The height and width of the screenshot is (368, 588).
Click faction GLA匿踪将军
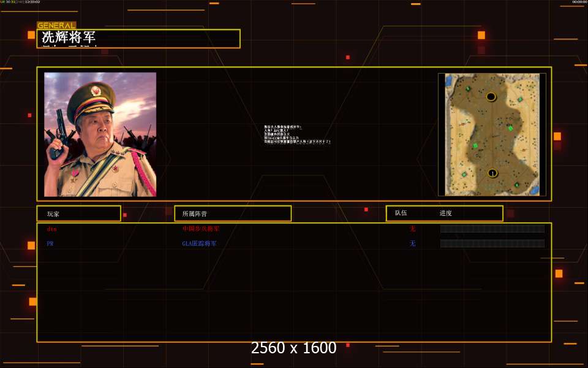(200, 243)
